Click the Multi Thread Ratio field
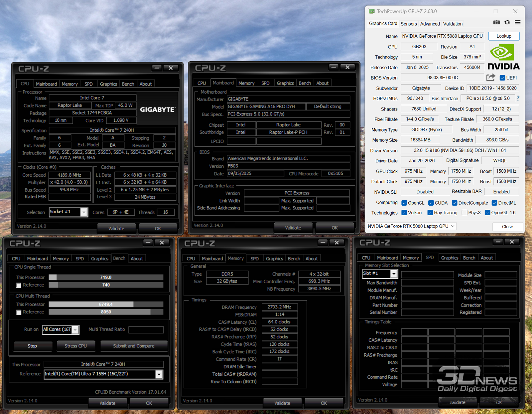The image size is (532, 414). [x=146, y=329]
